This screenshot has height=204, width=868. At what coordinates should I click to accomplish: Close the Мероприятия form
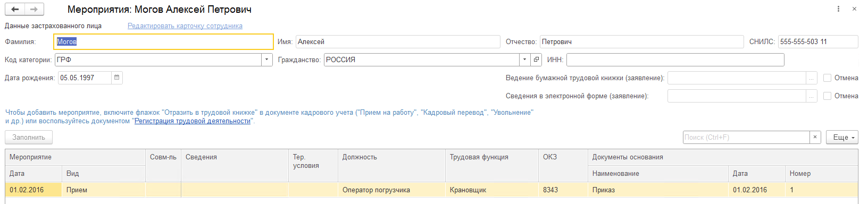pyautogui.click(x=854, y=9)
